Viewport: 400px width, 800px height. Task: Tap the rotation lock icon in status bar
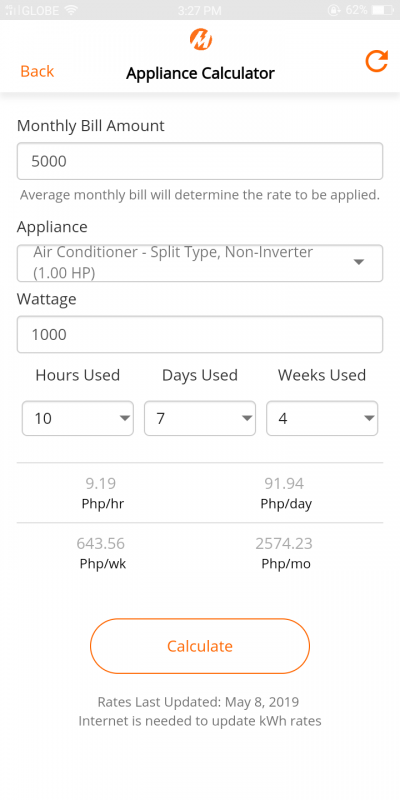click(335, 10)
